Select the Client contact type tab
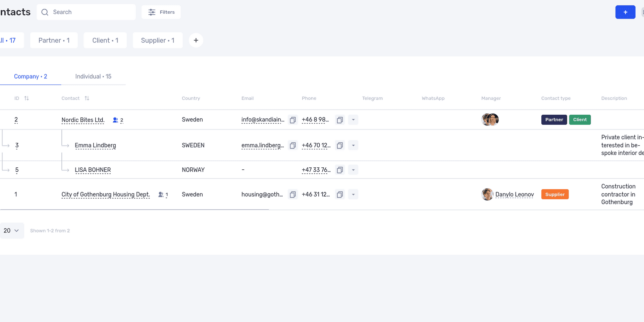Screen dimensions: 644x322 coord(105,40)
